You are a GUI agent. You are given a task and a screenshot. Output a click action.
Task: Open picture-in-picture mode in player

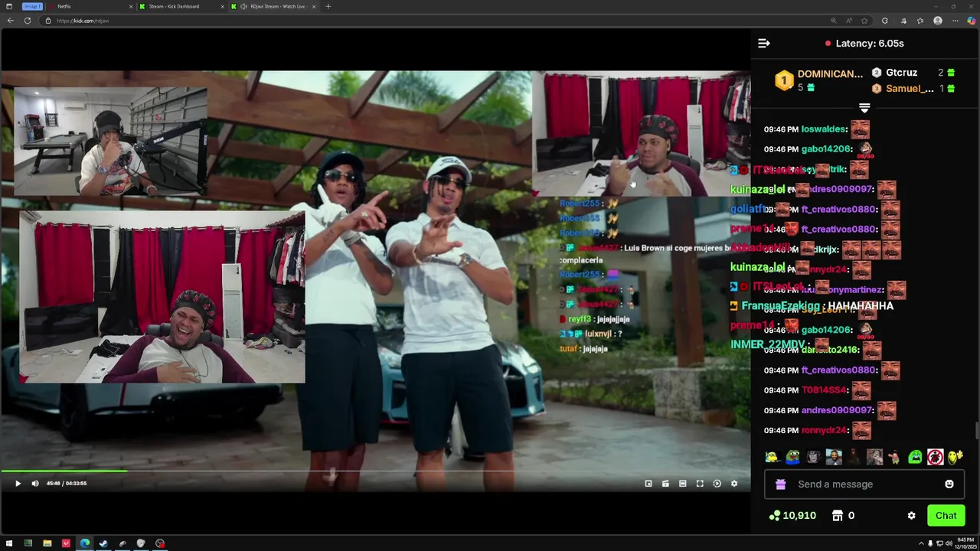648,484
